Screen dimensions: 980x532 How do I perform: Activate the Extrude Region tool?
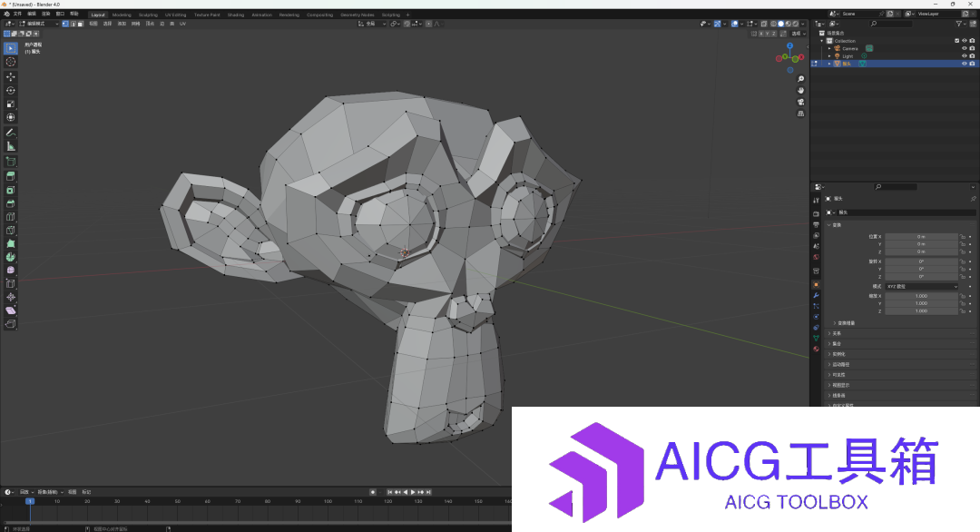11,176
